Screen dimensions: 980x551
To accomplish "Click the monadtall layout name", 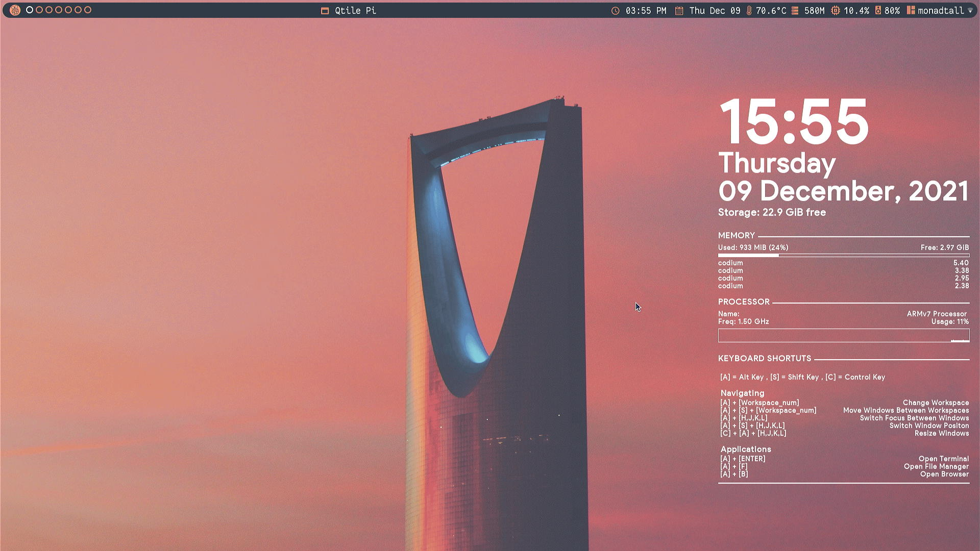I will (941, 11).
